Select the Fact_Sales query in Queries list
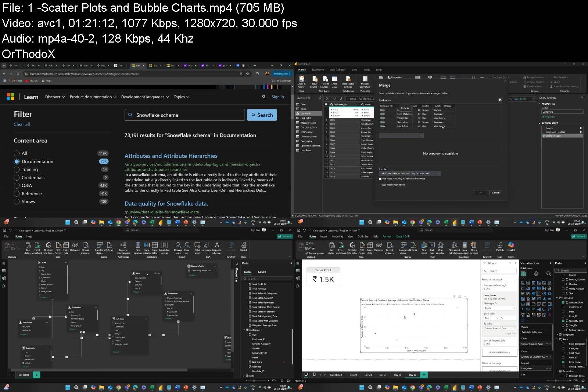The height and width of the screenshot is (392, 588). point(305,118)
